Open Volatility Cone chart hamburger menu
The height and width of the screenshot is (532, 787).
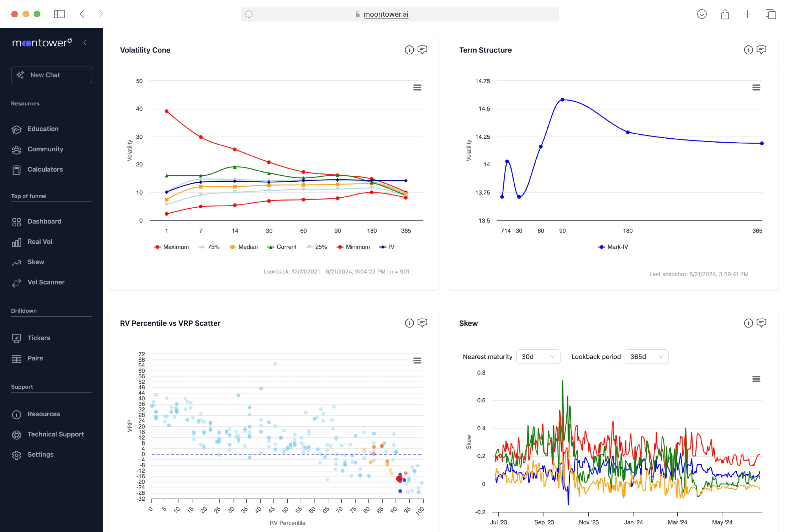coord(417,88)
